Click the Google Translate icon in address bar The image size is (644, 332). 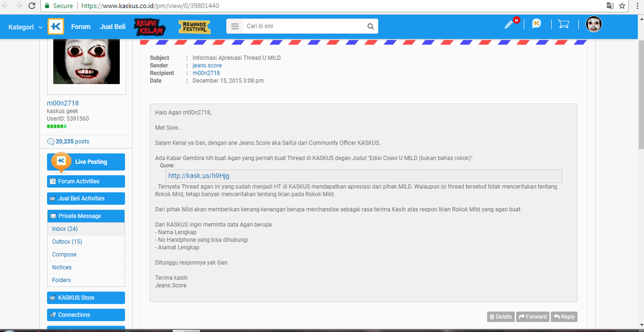(610, 6)
